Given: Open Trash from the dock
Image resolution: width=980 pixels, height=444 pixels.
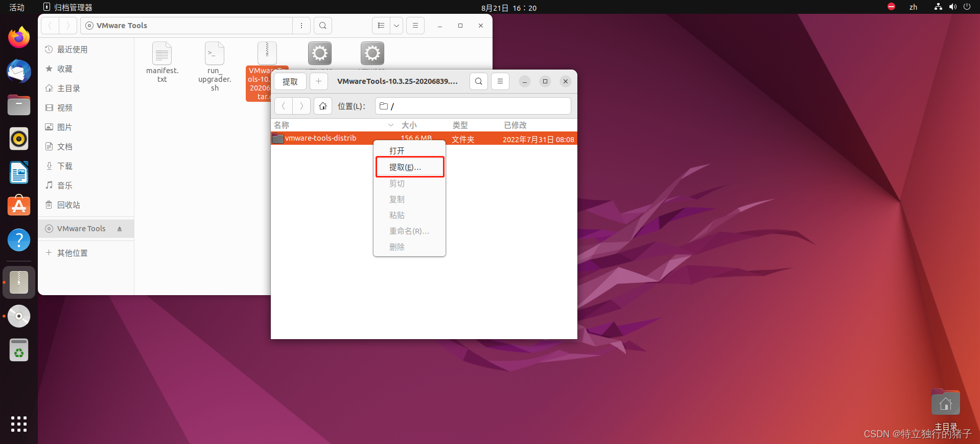Looking at the screenshot, I should (19, 350).
